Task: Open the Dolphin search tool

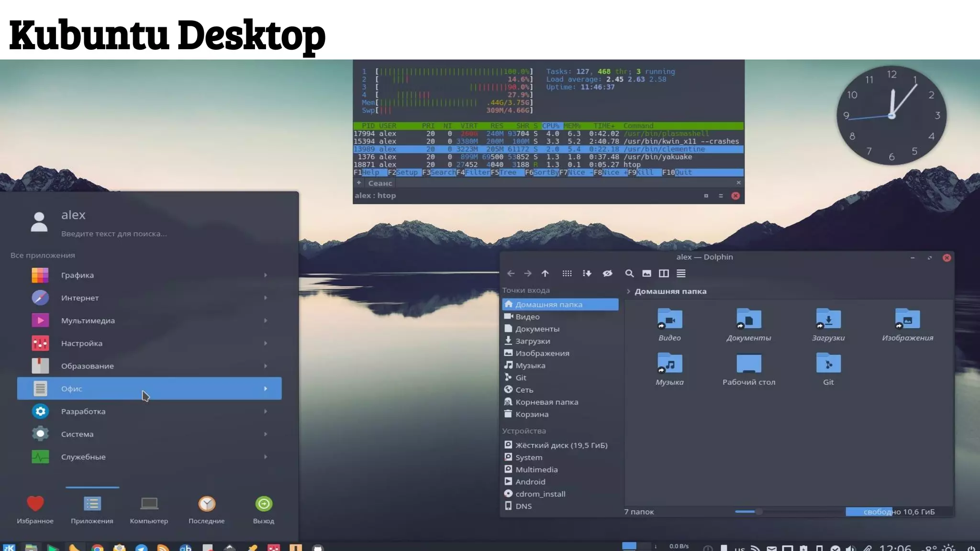Action: point(629,274)
